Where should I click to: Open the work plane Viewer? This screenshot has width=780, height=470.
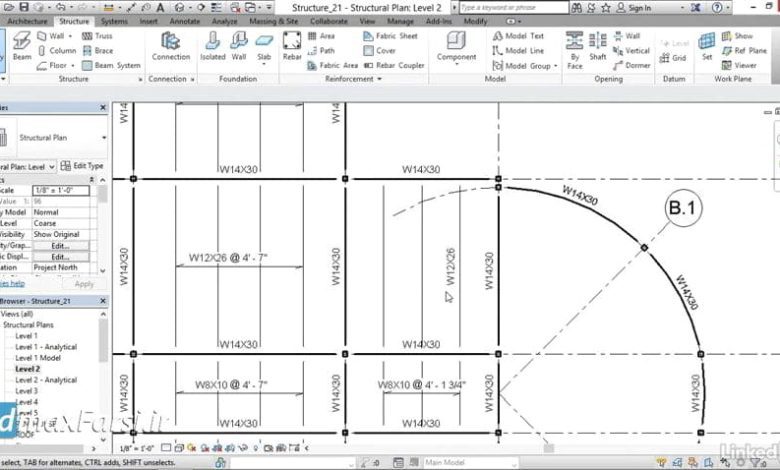[x=739, y=65]
